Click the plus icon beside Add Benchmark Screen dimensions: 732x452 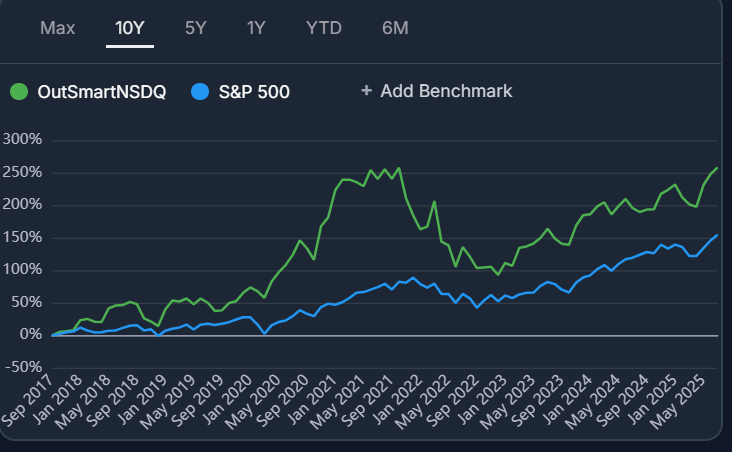pos(366,91)
